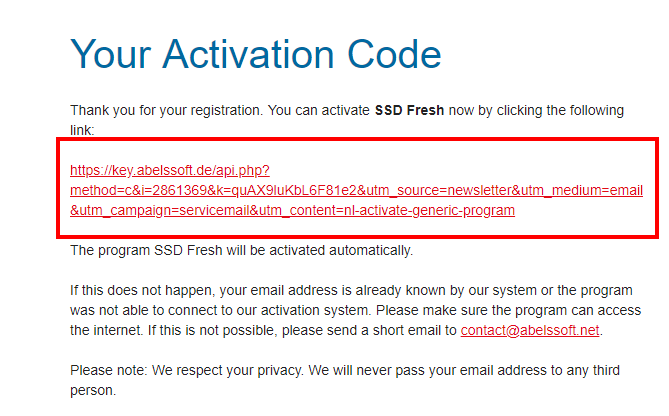Viewport: 669px width, 416px height.
Task: Click the Thank you for your registration text
Action: coord(166,111)
